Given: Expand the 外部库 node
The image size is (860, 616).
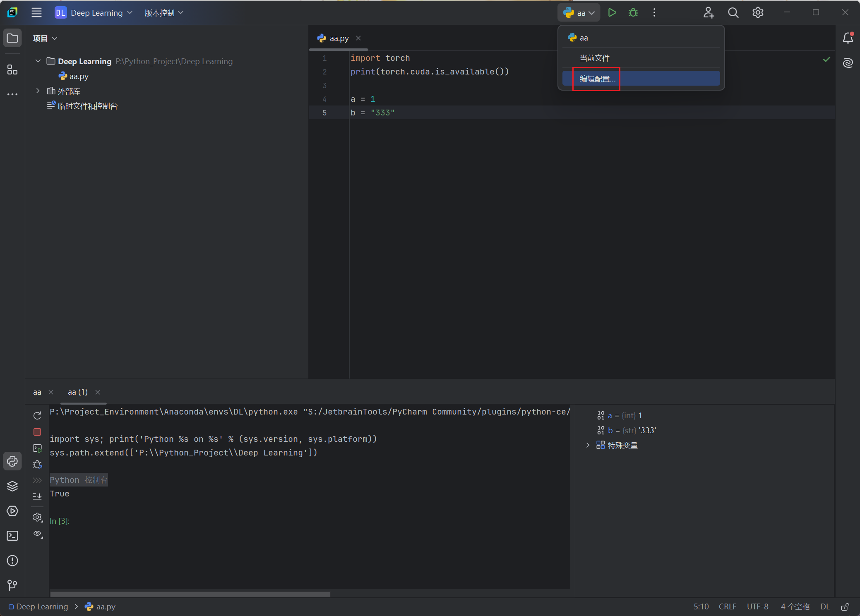Looking at the screenshot, I should [x=38, y=91].
